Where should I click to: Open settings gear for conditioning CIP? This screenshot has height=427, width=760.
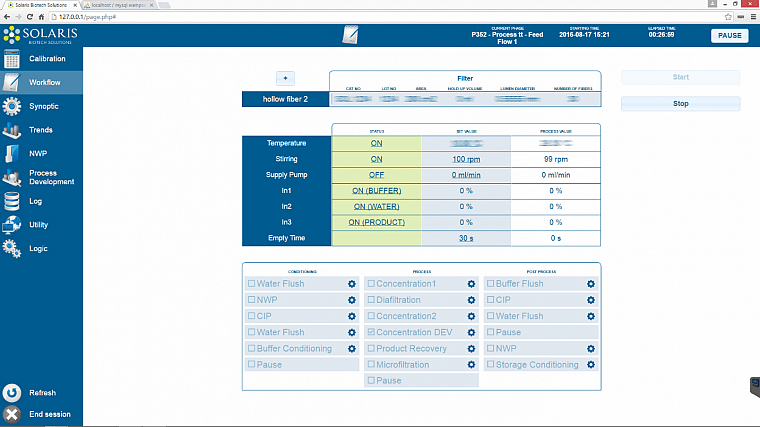coord(352,316)
